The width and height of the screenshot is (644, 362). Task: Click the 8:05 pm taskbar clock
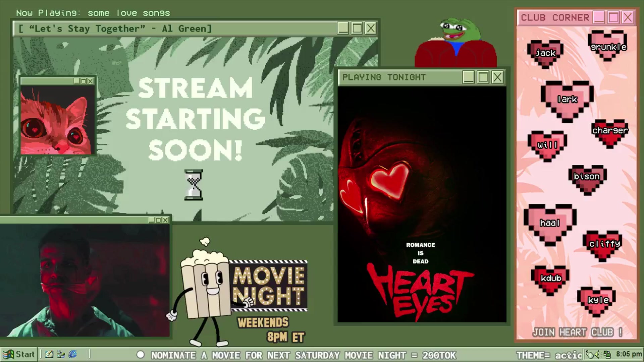tap(629, 354)
